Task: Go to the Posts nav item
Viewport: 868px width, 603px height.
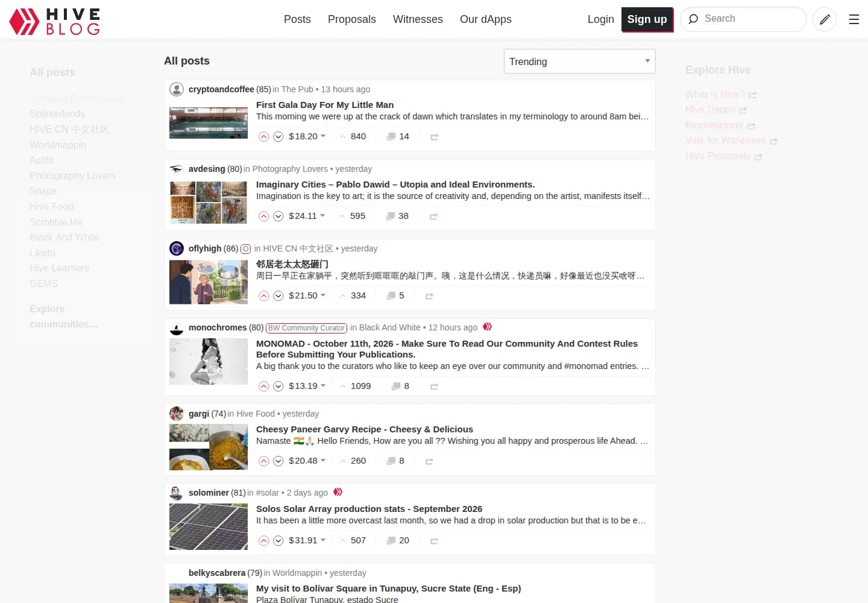Action: pyautogui.click(x=297, y=19)
